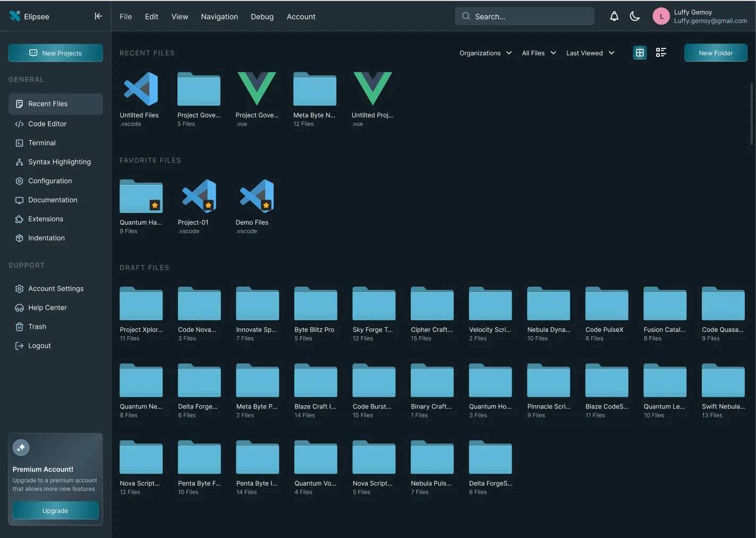The width and height of the screenshot is (756, 538).
Task: Open the notifications bell
Action: (x=614, y=16)
